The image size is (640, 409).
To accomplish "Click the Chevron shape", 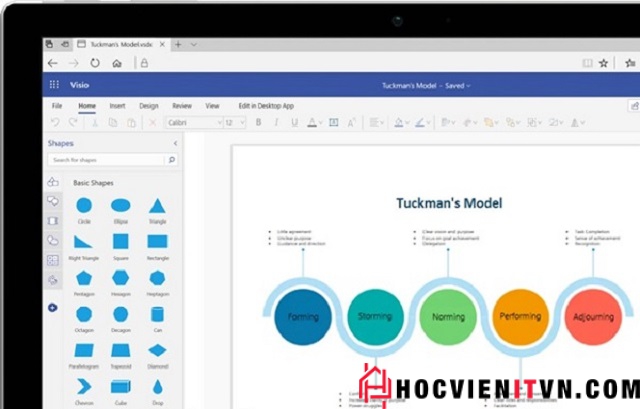I will (x=84, y=386).
